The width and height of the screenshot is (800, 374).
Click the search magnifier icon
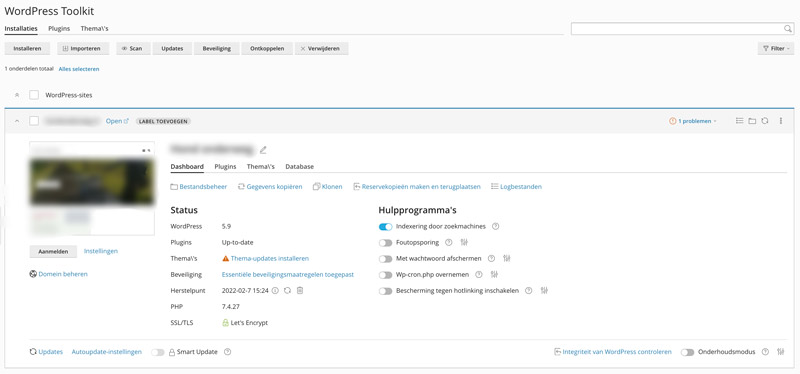coord(787,29)
